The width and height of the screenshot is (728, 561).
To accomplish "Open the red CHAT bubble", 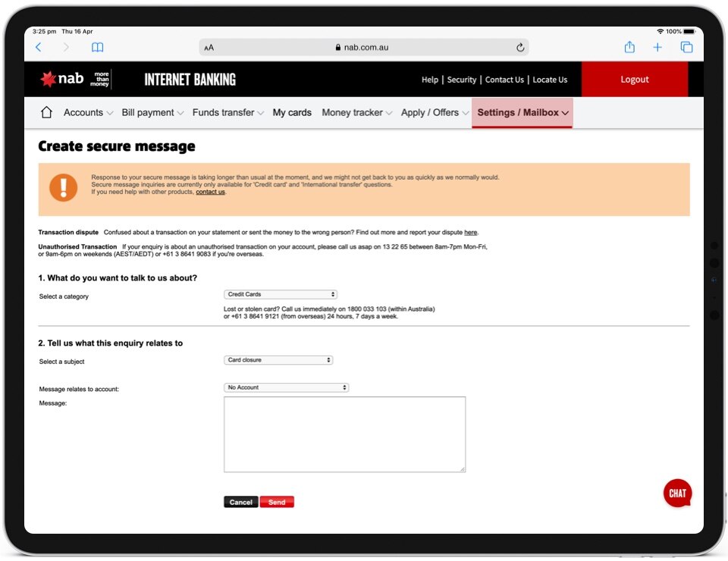I will [x=677, y=493].
